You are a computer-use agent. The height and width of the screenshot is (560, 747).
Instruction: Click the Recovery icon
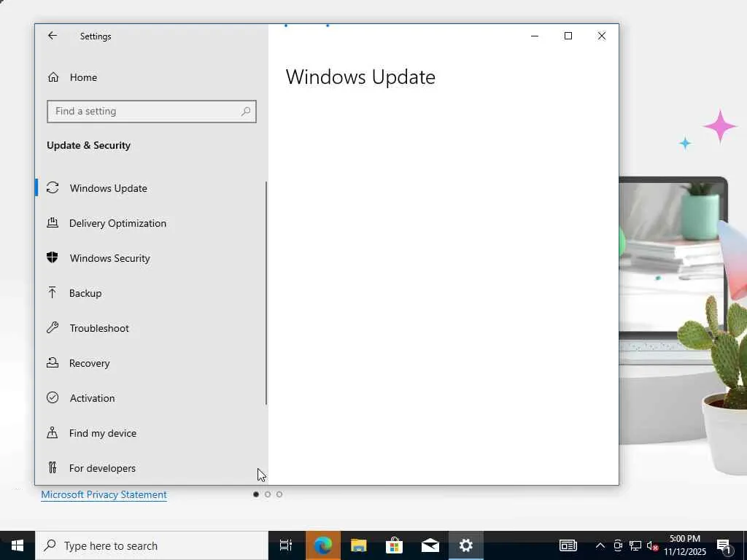53,363
